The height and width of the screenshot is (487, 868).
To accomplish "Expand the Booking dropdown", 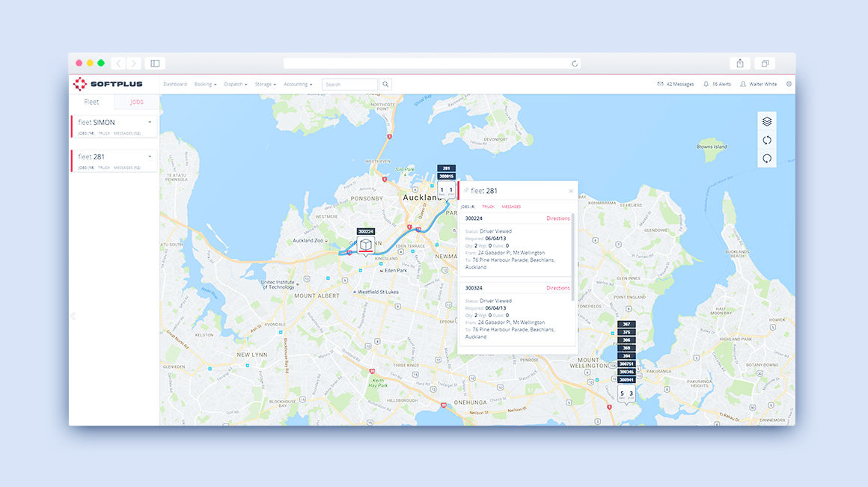I will pos(205,84).
